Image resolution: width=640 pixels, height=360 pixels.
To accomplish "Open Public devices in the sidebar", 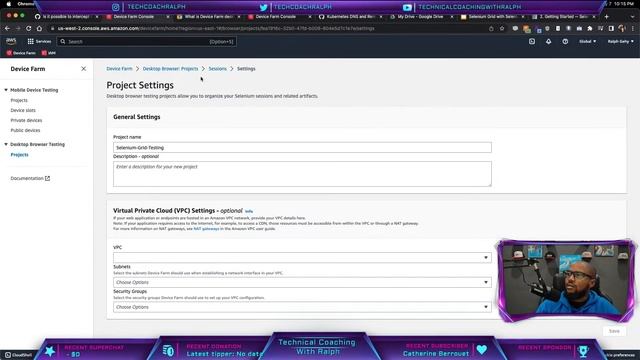I will (25, 130).
